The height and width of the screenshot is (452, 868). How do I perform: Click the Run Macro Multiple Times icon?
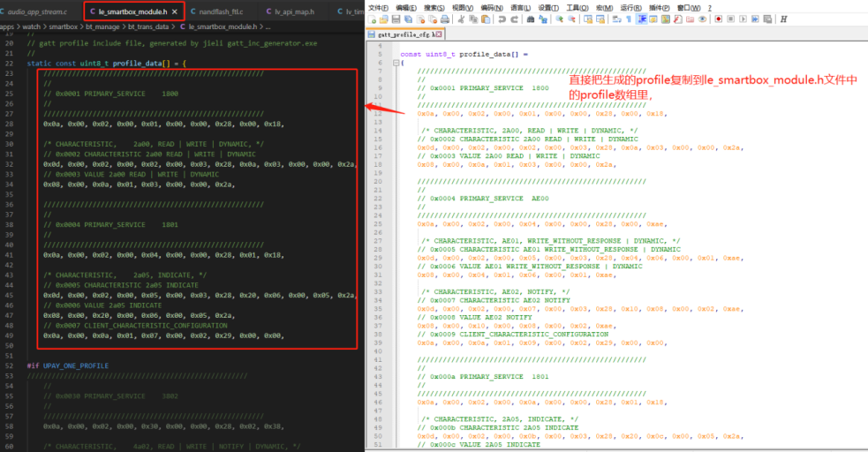[x=755, y=19]
